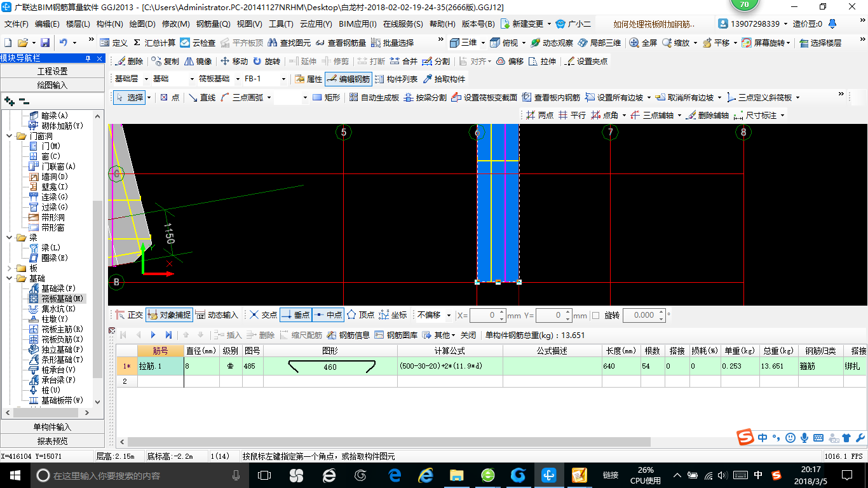
Task: Select the 镜像 mirror tool
Action: [x=198, y=62]
